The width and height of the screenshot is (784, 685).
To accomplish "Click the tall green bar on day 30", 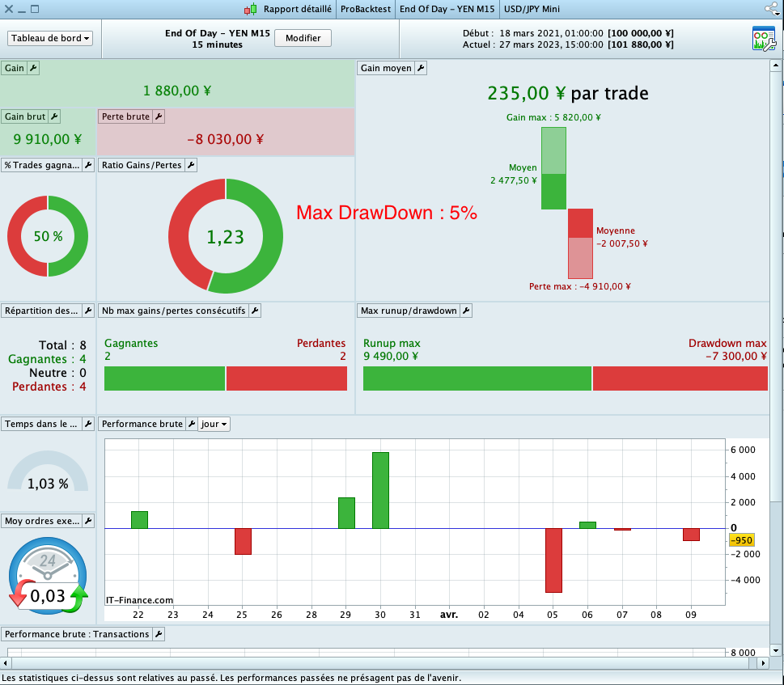I will pyautogui.click(x=380, y=491).
